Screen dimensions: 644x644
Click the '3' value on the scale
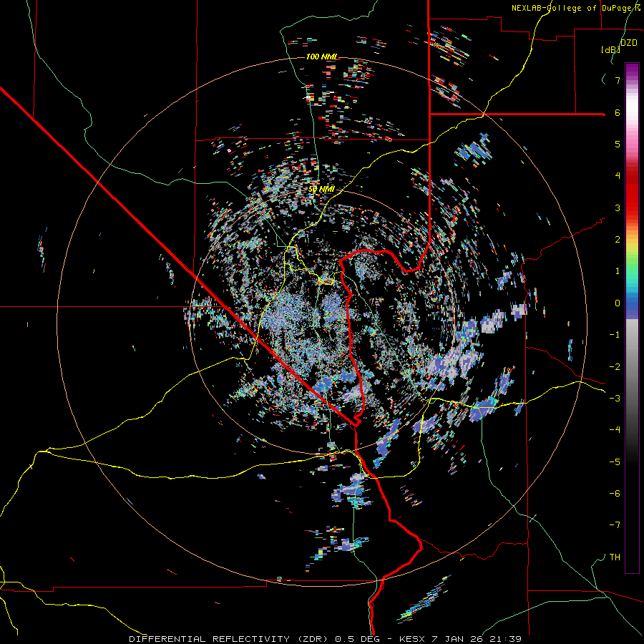pos(618,208)
